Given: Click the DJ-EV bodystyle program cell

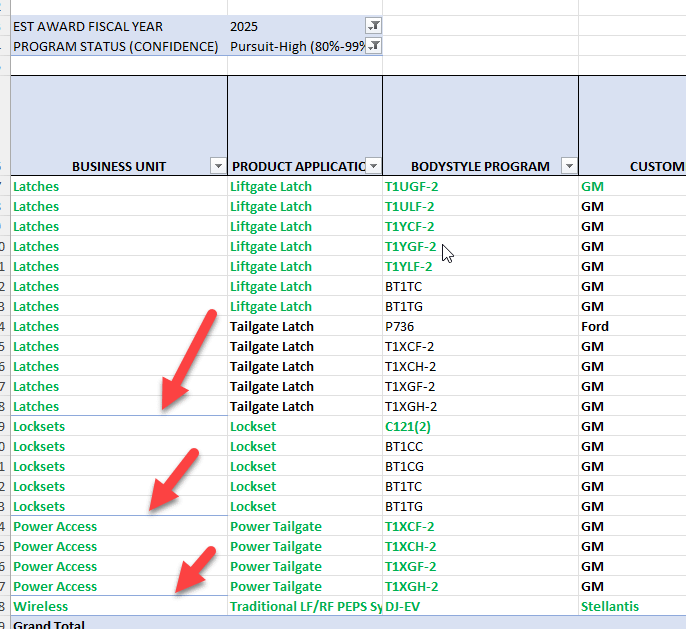Looking at the screenshot, I should [405, 606].
